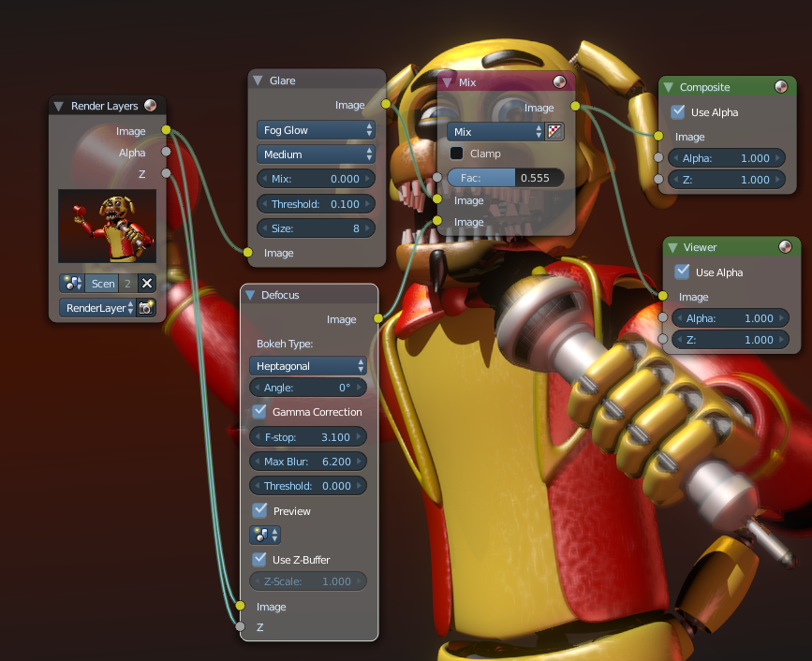Toggle preview sphere on Composite node
Image resolution: width=812 pixels, height=661 pixels.
tap(781, 86)
